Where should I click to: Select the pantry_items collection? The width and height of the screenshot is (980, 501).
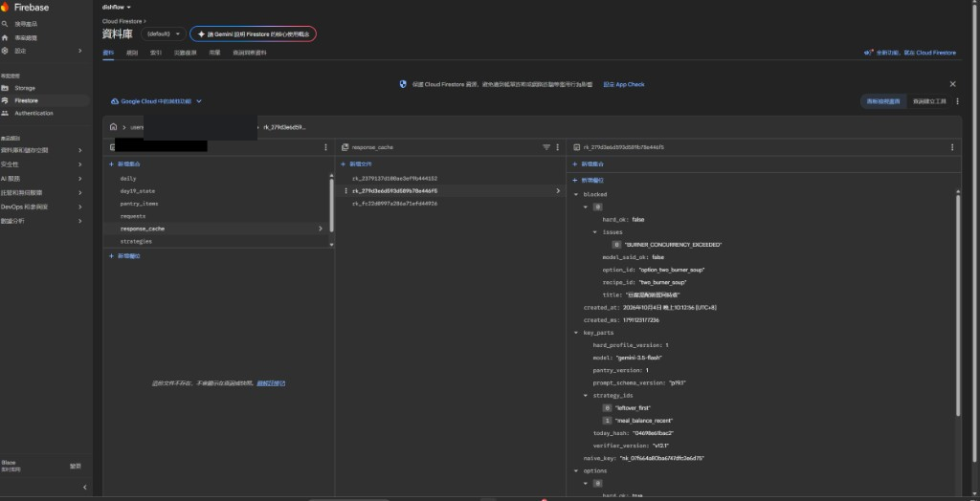pyautogui.click(x=140, y=204)
